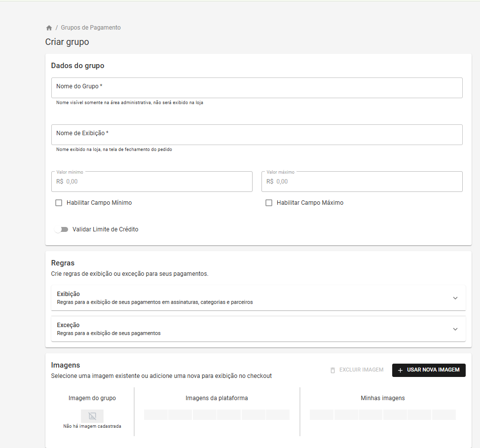Click the 'Dados do grupo' section heading
The height and width of the screenshot is (448, 480).
78,66
